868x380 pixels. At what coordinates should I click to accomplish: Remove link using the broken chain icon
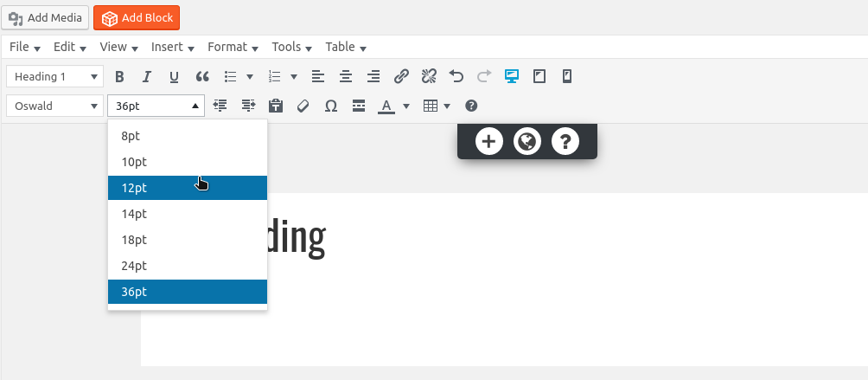pos(429,77)
